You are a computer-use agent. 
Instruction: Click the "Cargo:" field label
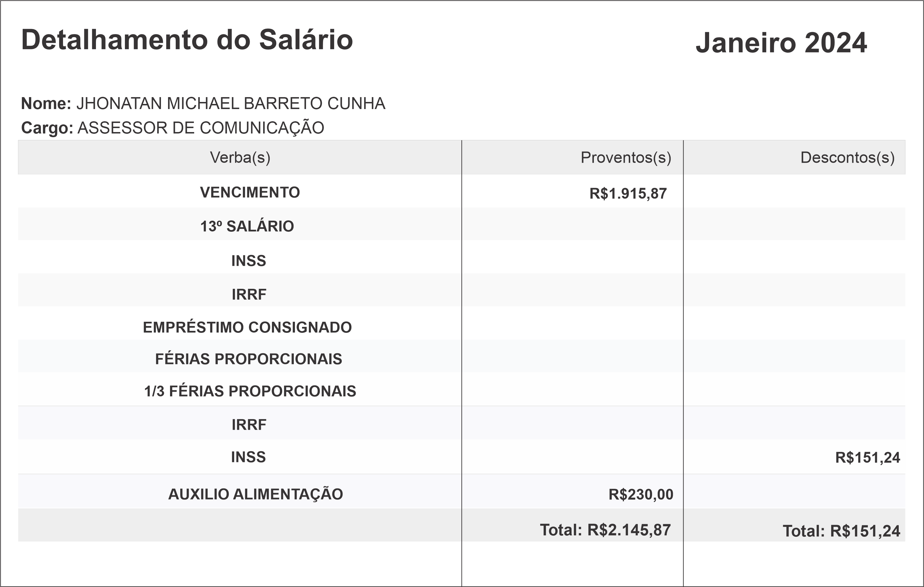tap(47, 128)
